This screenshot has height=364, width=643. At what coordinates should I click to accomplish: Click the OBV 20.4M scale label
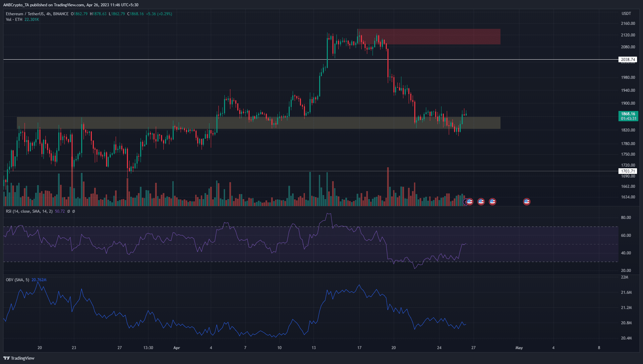(626, 338)
